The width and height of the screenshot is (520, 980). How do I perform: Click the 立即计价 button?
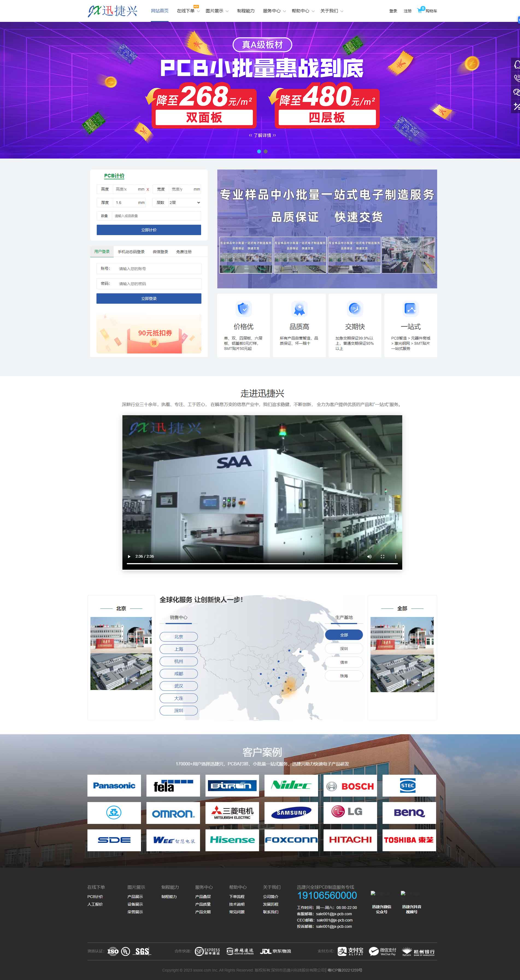[x=149, y=230]
